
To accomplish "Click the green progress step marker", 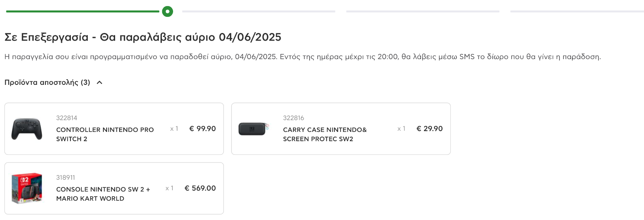I will click(167, 11).
